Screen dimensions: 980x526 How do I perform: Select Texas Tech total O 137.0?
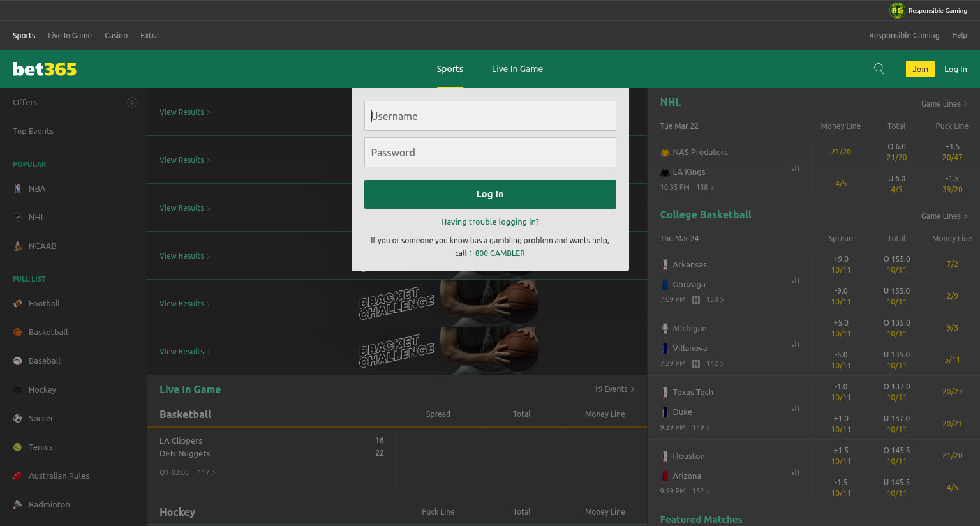(896, 391)
